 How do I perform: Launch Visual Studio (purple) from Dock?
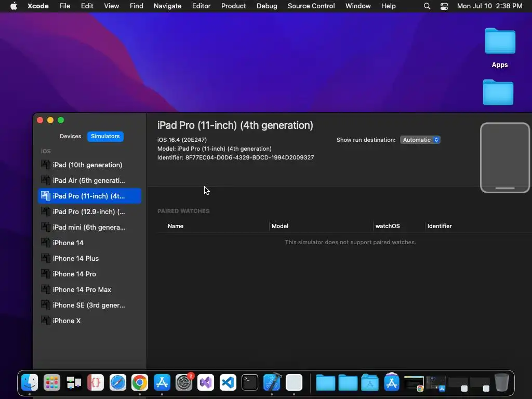coord(206,382)
